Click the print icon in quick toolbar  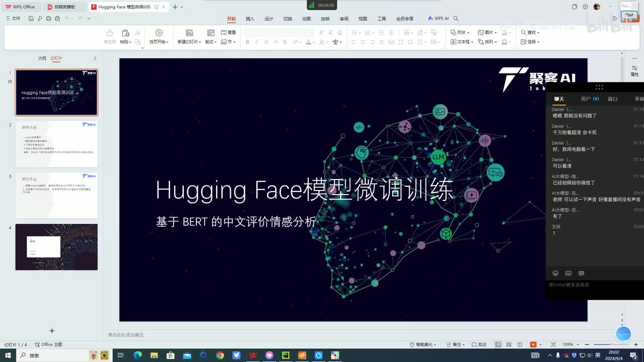pos(48,19)
